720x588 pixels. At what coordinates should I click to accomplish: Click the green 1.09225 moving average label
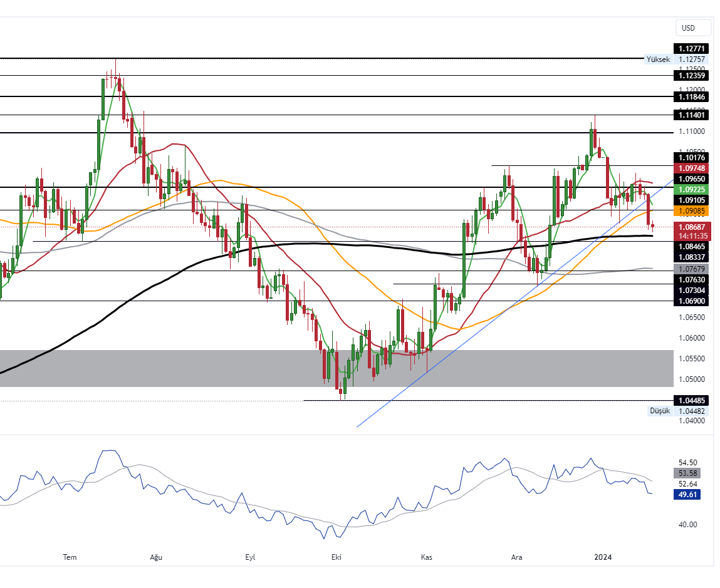click(691, 189)
